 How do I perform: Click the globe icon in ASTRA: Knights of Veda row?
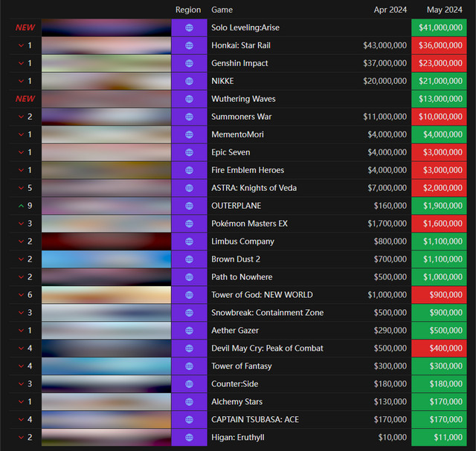[189, 188]
